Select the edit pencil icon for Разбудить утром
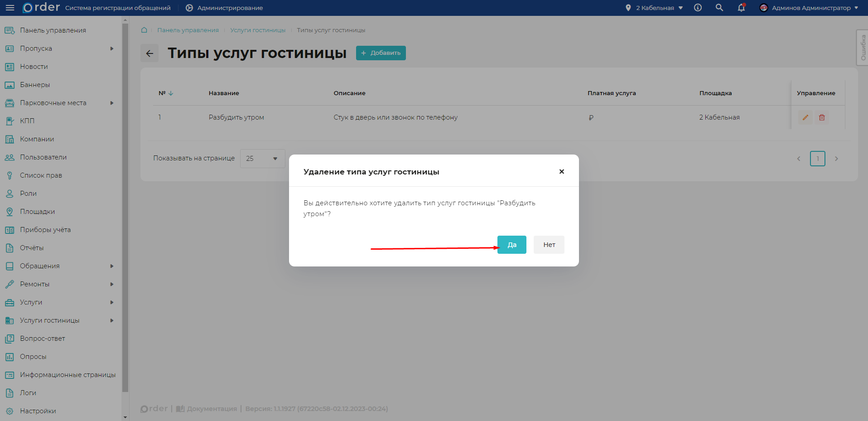This screenshot has height=421, width=868. (x=805, y=117)
